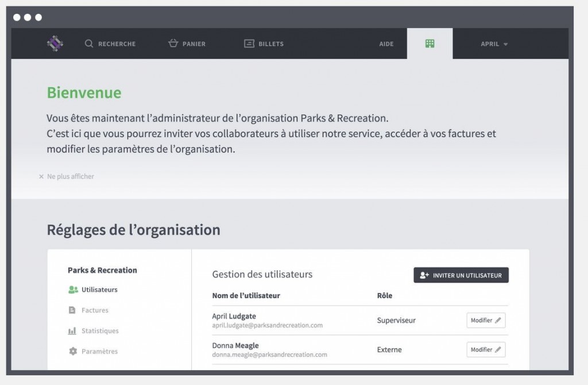Open the Recherche menu item
588x385 pixels.
(110, 44)
